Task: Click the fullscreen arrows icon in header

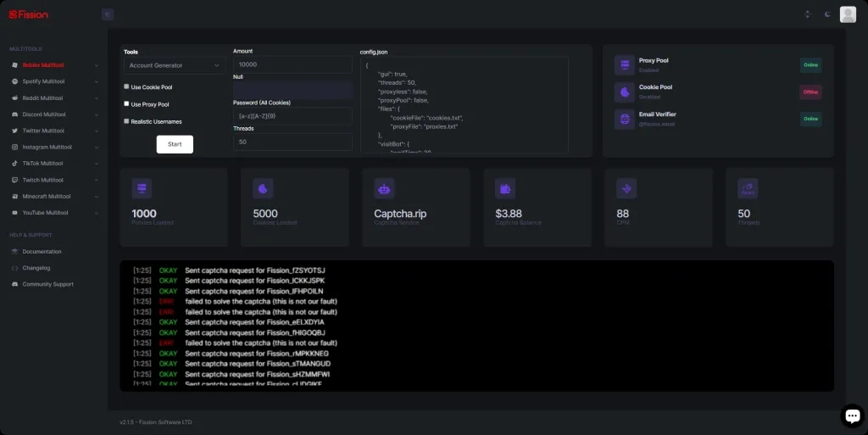Action: [807, 14]
